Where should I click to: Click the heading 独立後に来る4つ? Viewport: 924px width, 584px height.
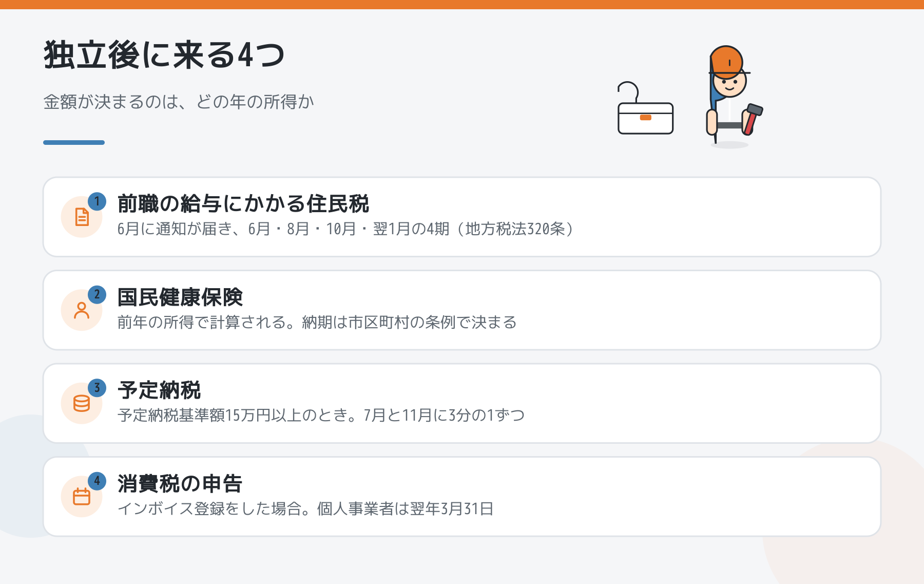164,55
